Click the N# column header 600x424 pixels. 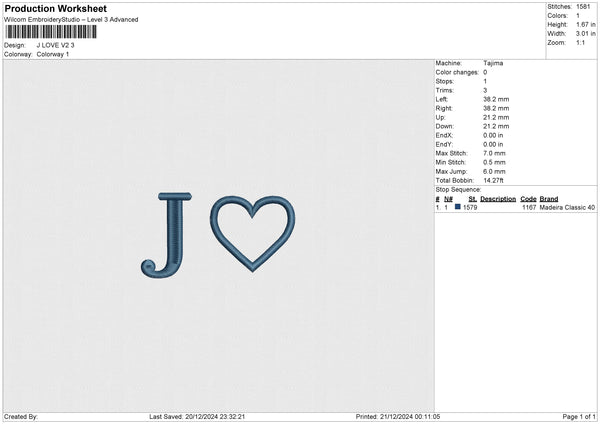click(448, 199)
